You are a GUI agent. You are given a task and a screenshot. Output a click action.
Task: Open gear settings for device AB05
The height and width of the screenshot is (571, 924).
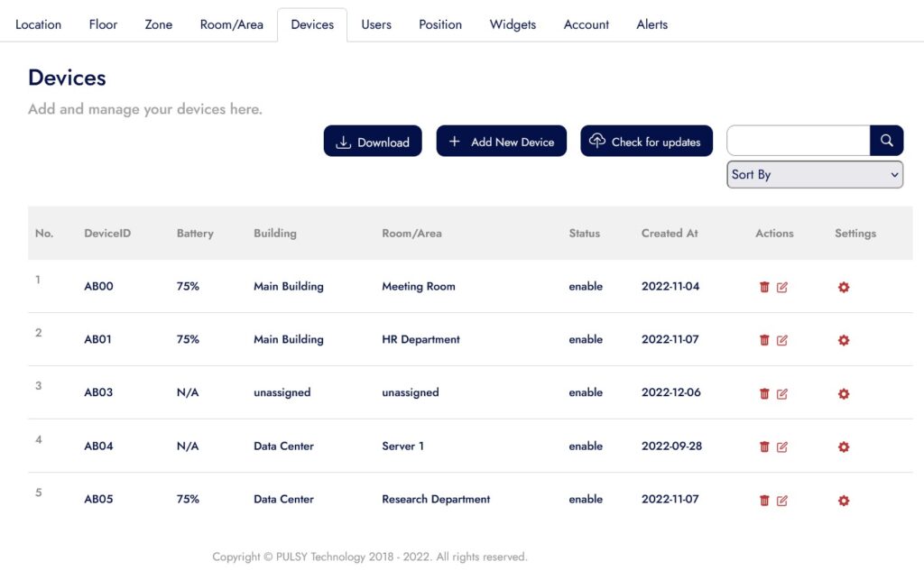844,500
